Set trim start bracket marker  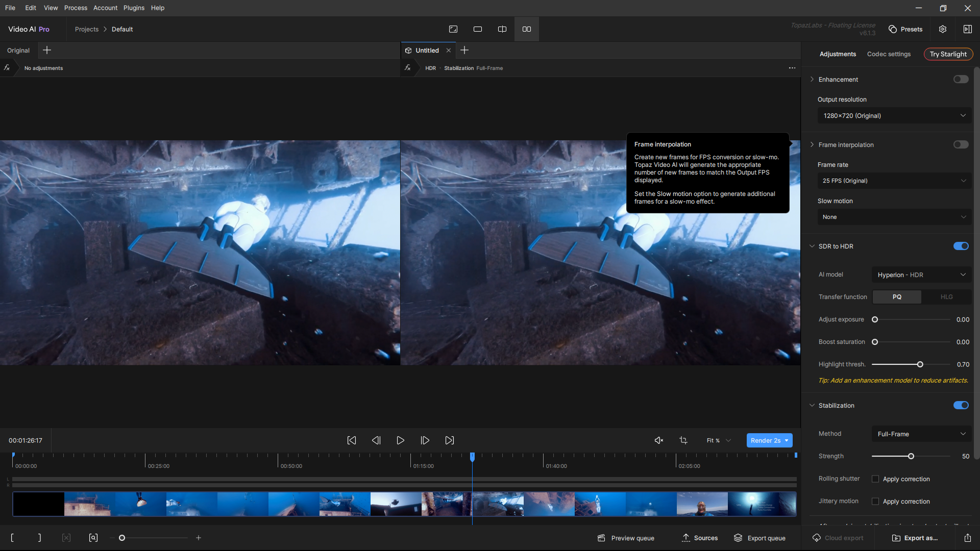pos(12,538)
